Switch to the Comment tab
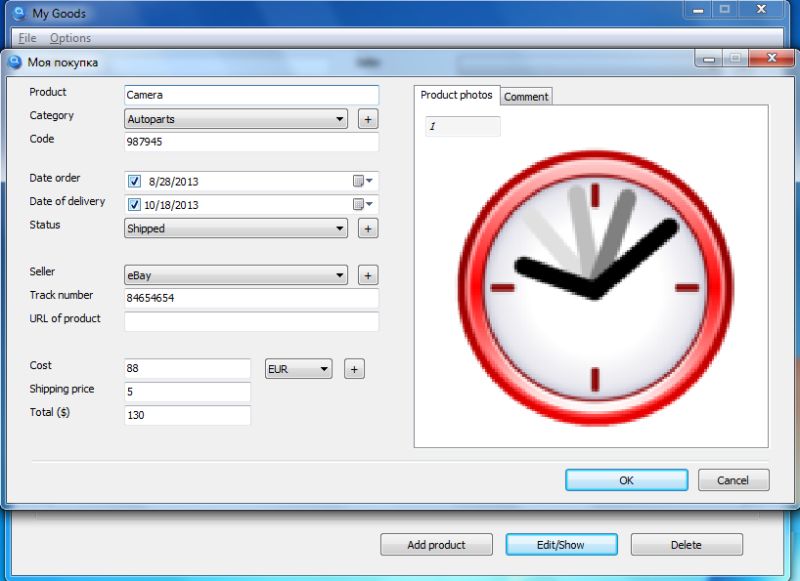Image resolution: width=800 pixels, height=581 pixels. pos(526,96)
